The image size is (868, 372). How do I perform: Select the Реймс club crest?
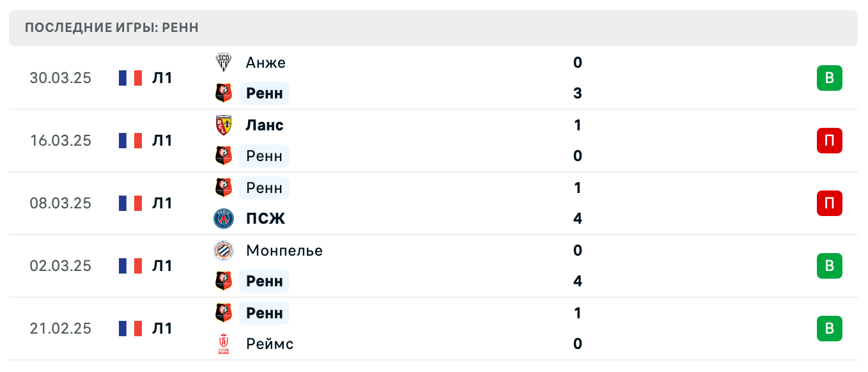(x=223, y=344)
